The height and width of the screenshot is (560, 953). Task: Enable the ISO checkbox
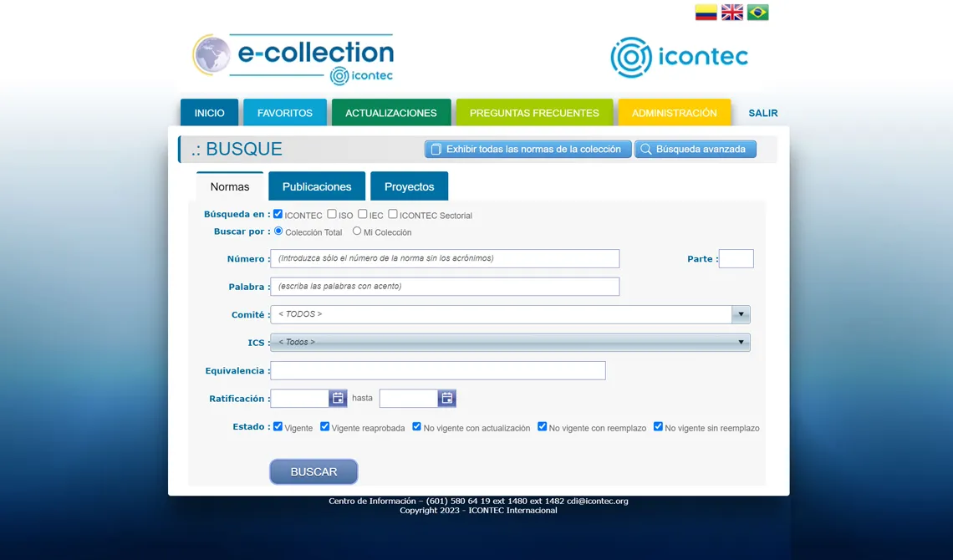pos(332,214)
